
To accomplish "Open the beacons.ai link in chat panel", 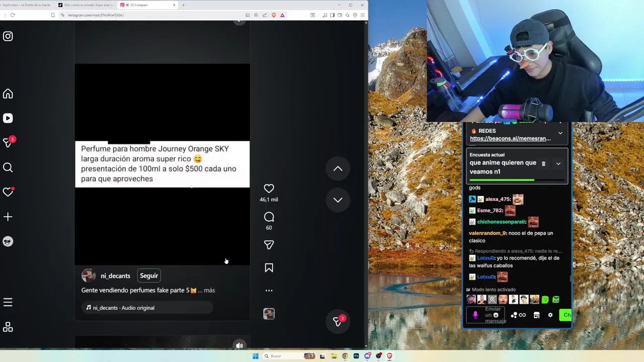I will [510, 139].
